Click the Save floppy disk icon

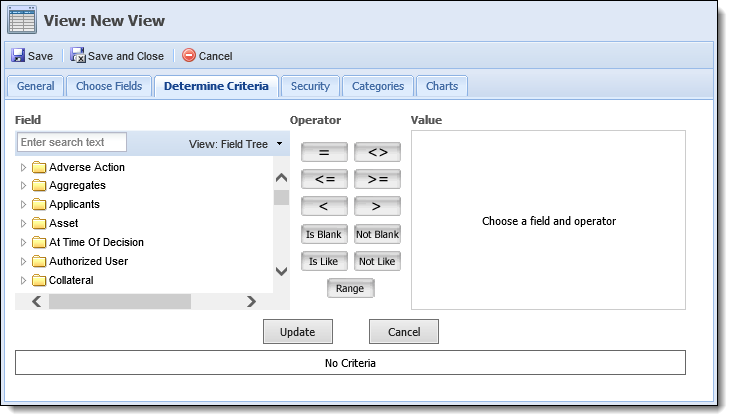[18, 55]
